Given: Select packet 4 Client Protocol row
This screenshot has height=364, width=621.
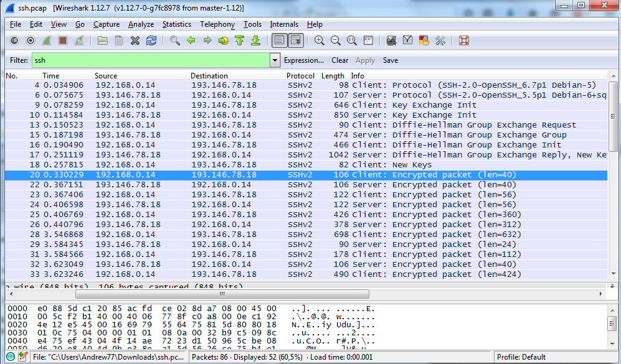Looking at the screenshot, I should click(306, 85).
